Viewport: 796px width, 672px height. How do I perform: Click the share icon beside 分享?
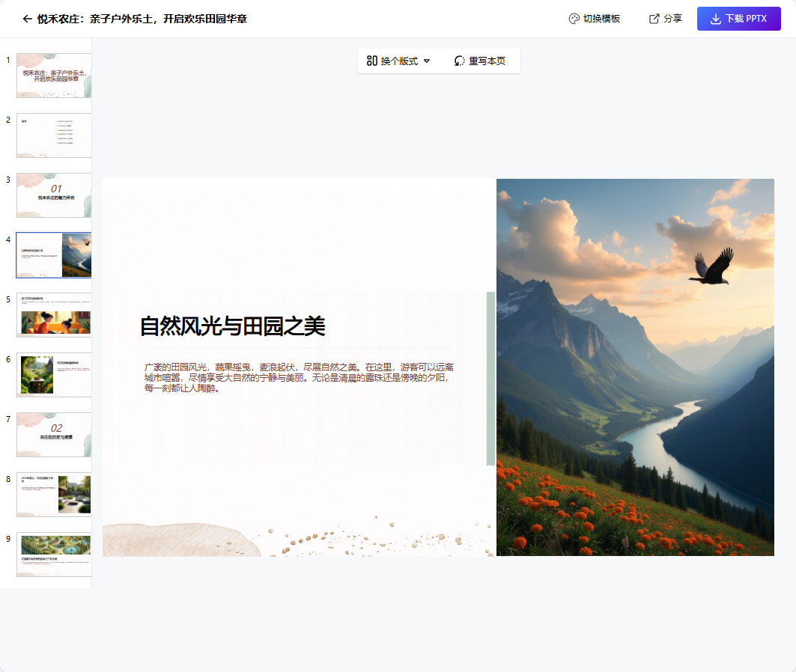[x=654, y=19]
